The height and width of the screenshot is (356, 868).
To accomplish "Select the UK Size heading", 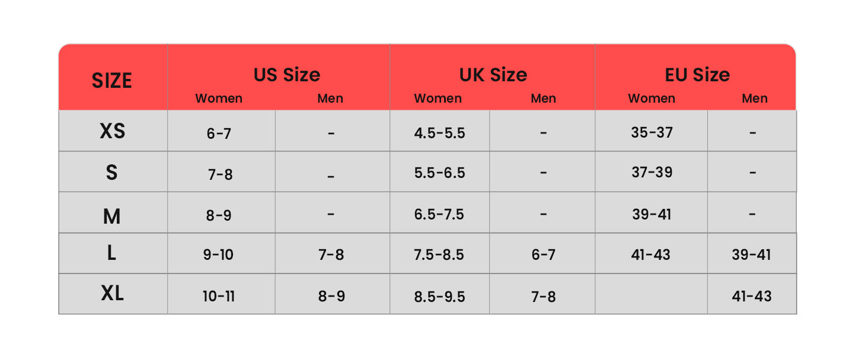I will [x=493, y=75].
